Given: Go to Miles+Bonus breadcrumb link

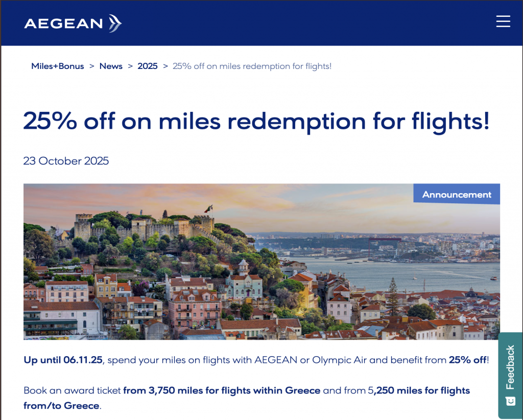Looking at the screenshot, I should (58, 66).
